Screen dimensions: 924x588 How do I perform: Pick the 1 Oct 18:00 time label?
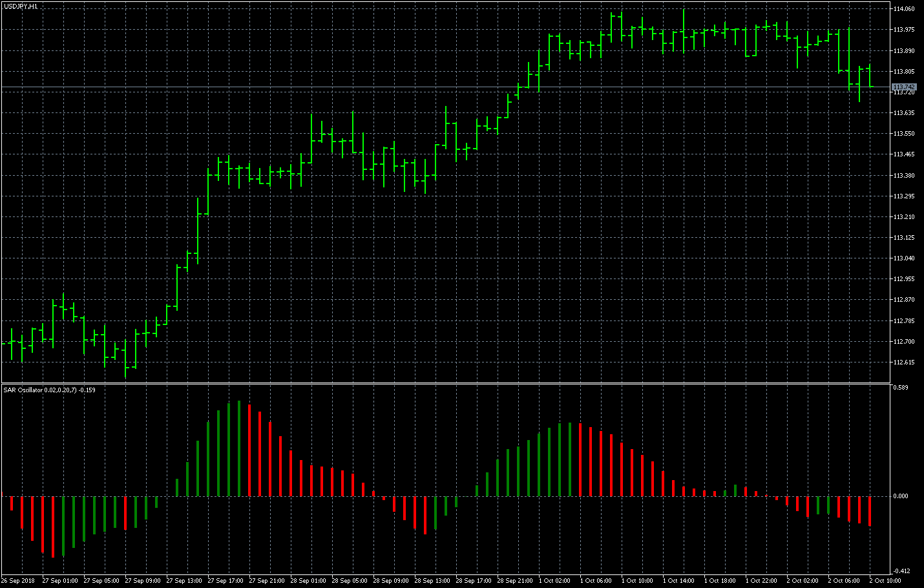click(x=720, y=581)
